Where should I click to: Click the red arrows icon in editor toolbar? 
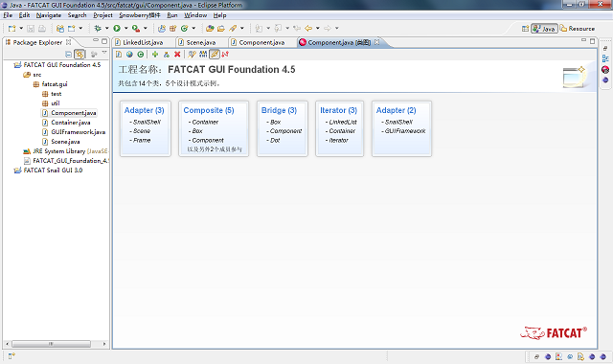(x=225, y=55)
